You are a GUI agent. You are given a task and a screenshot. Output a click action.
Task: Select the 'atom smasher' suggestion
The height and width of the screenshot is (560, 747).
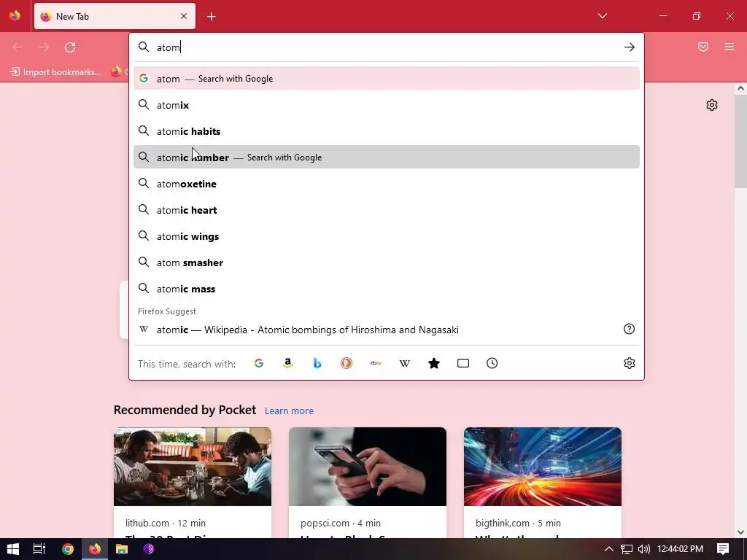tap(387, 262)
